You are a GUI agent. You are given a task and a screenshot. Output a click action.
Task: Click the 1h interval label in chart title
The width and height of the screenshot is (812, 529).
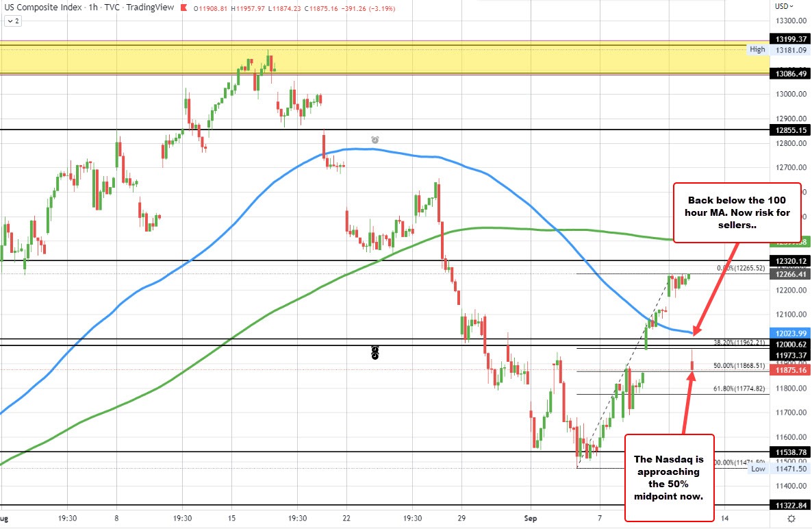coord(92,8)
